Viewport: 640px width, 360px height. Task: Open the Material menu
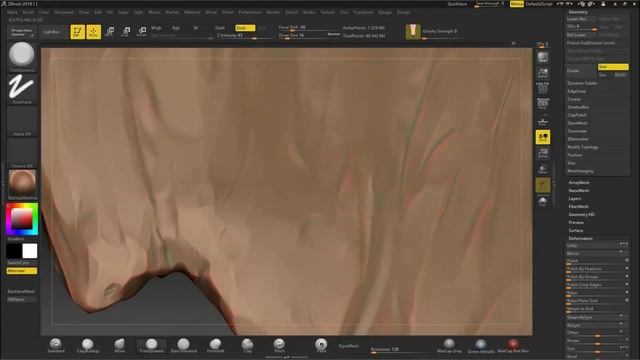point(192,12)
